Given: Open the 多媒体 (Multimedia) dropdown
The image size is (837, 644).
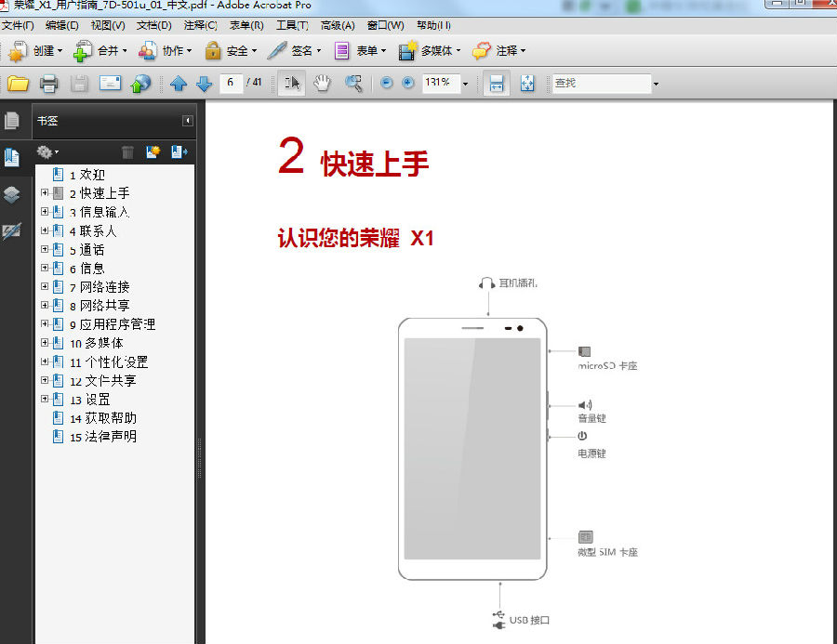Looking at the screenshot, I should click(429, 51).
